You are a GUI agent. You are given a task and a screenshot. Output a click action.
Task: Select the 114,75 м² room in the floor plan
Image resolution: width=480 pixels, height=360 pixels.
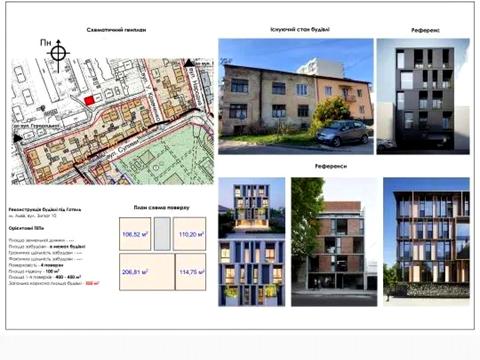click(x=191, y=272)
